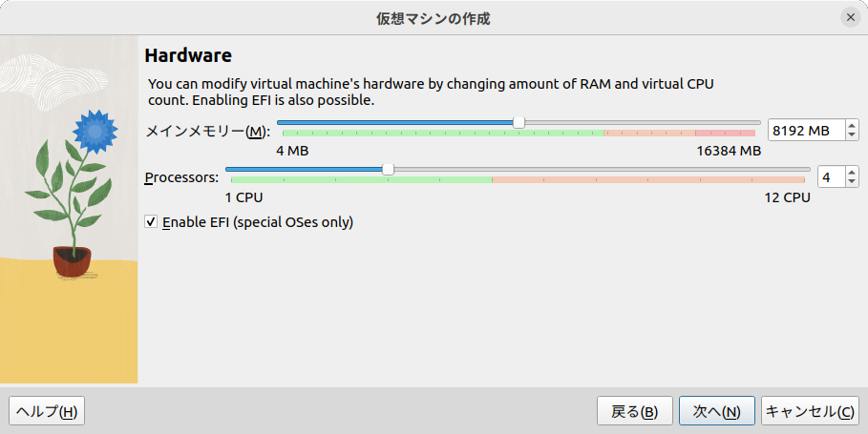
Task: Click the blue flower illustration
Action: click(x=95, y=132)
